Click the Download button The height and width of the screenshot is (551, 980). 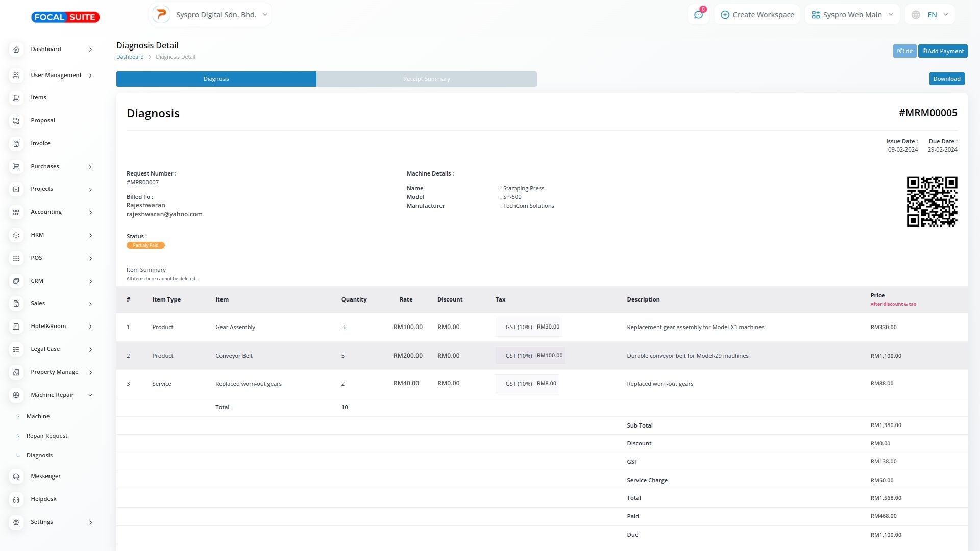coord(946,79)
